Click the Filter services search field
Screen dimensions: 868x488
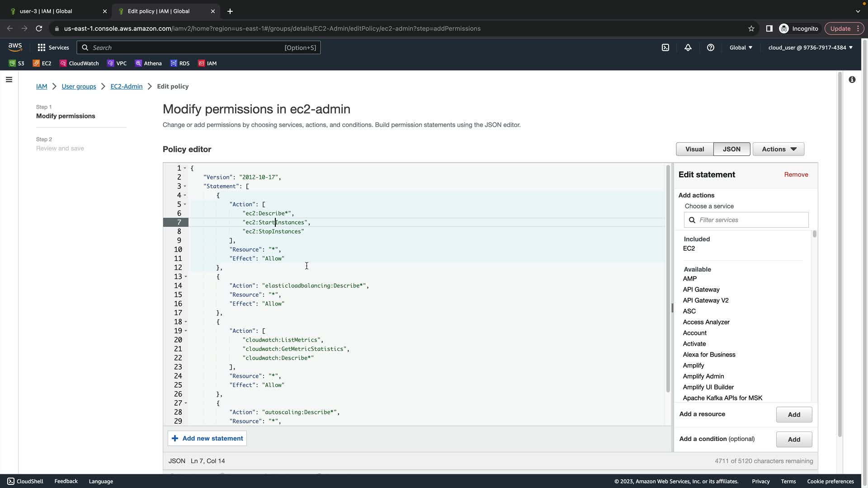[x=750, y=220]
